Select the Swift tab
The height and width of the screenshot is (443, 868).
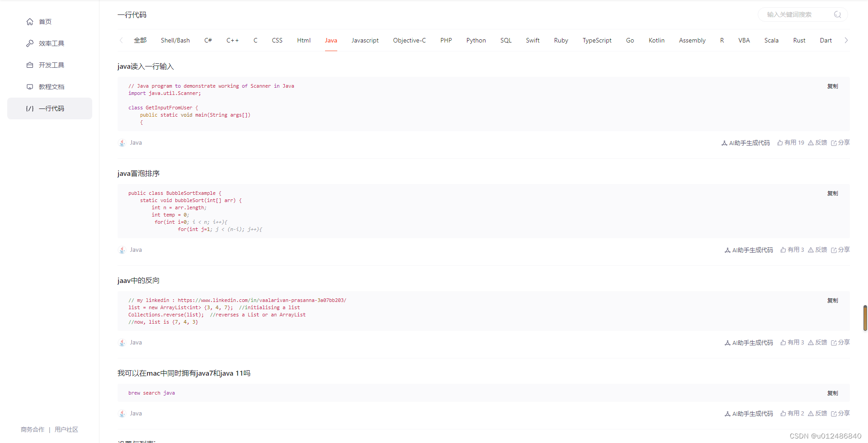coord(533,40)
